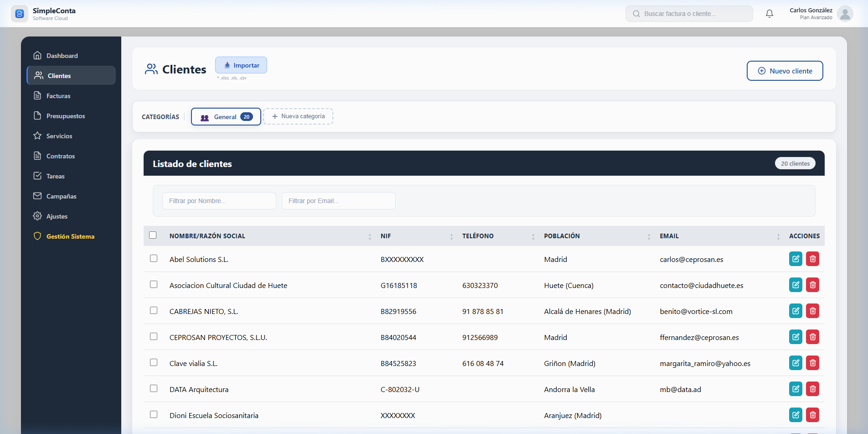Image resolution: width=868 pixels, height=434 pixels.
Task: Click the notifications bell icon
Action: pyautogui.click(x=770, y=14)
